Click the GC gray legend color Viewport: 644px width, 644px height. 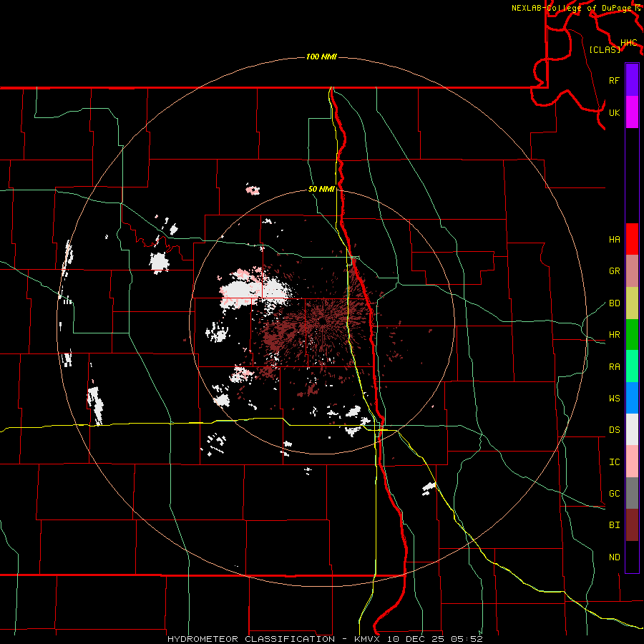click(632, 493)
